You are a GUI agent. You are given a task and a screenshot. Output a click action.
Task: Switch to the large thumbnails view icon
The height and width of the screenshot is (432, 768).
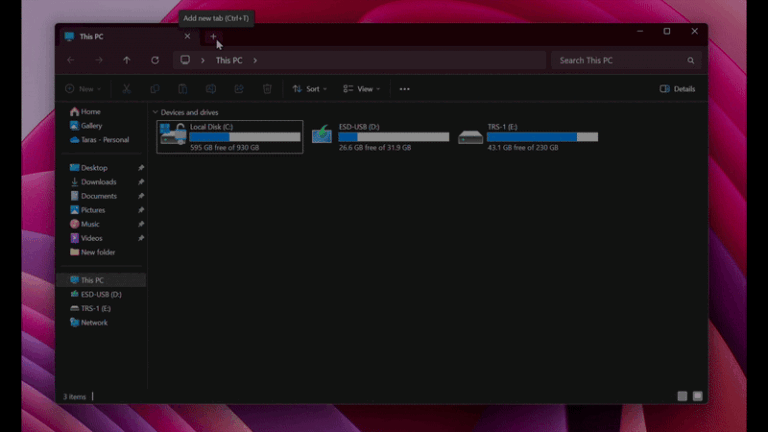click(697, 396)
